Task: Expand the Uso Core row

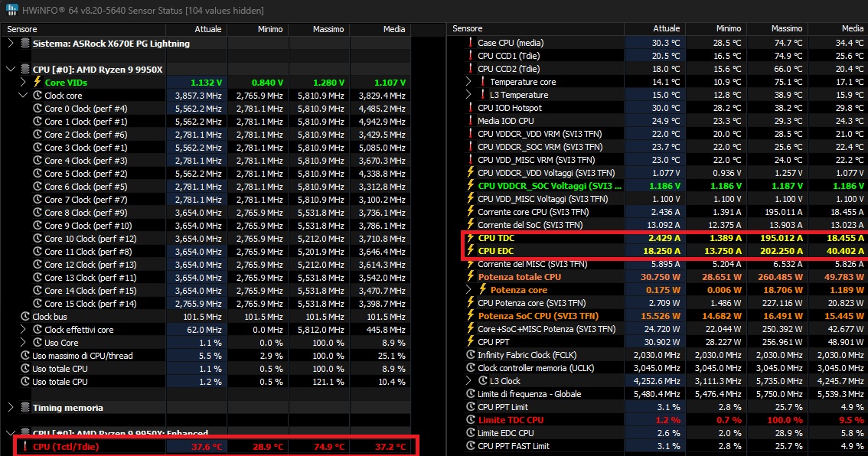Action: tap(23, 343)
